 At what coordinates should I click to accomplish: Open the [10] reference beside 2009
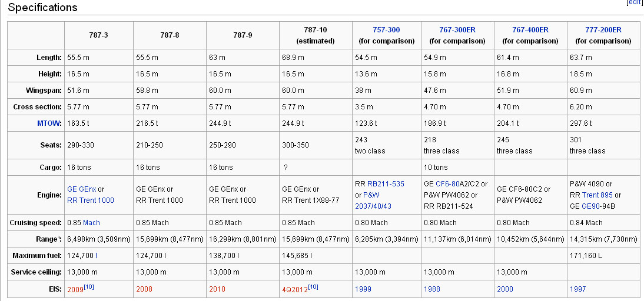click(x=89, y=287)
